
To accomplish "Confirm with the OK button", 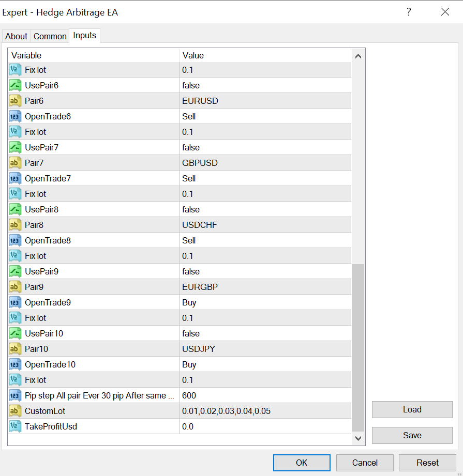I will 302,463.
